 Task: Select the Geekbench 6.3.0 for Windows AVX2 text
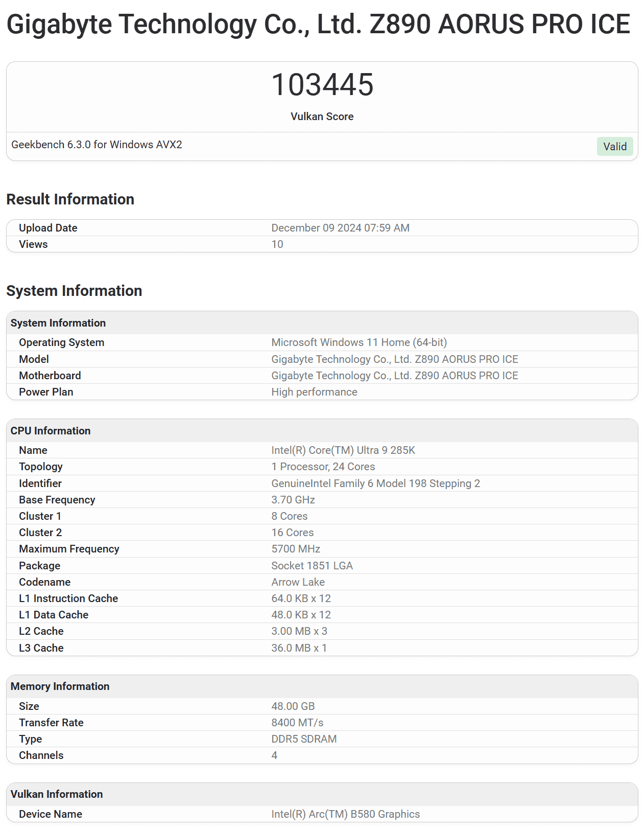(x=97, y=145)
